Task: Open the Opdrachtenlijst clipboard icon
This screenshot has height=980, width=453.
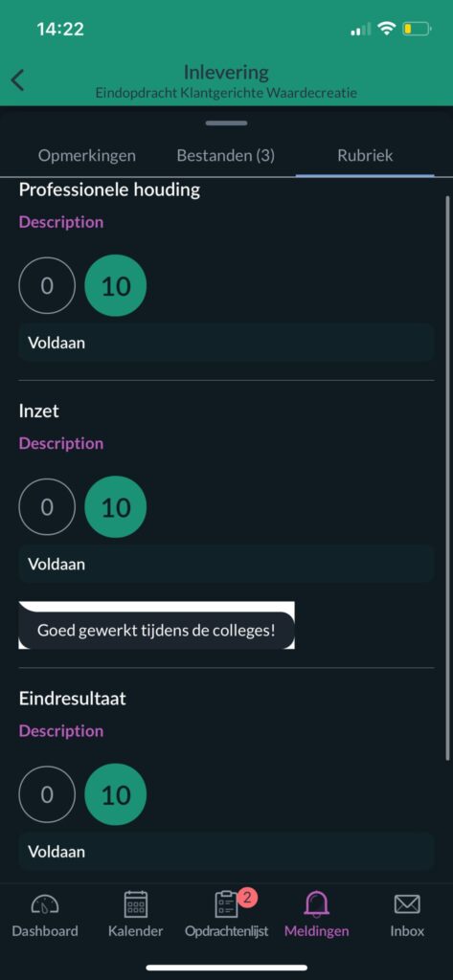Action: (x=226, y=903)
